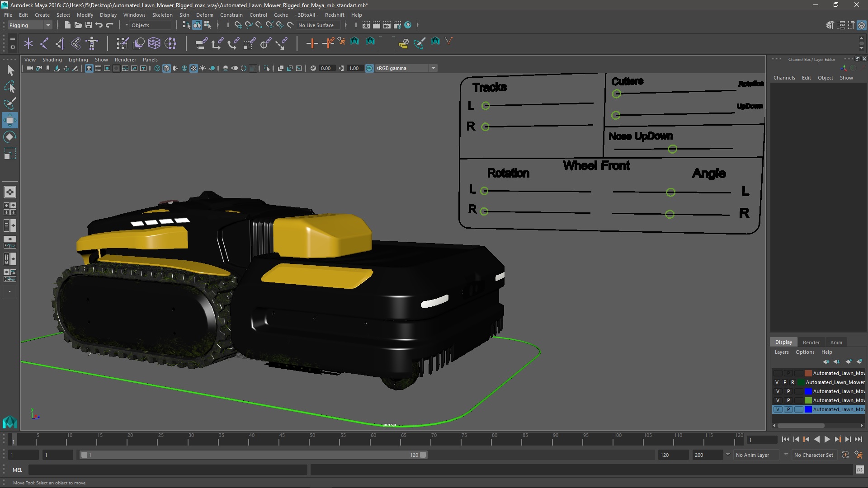
Task: Click the play forwards button
Action: click(x=827, y=439)
